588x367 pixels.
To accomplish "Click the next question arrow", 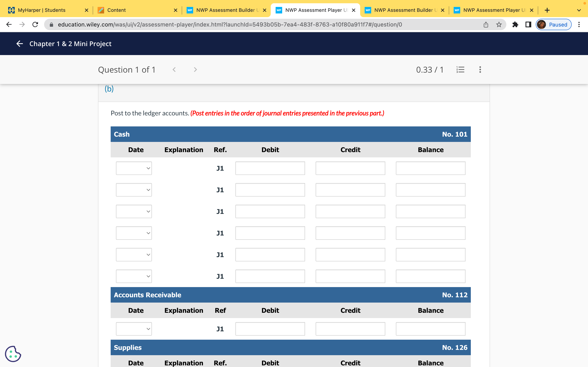I will pyautogui.click(x=195, y=70).
